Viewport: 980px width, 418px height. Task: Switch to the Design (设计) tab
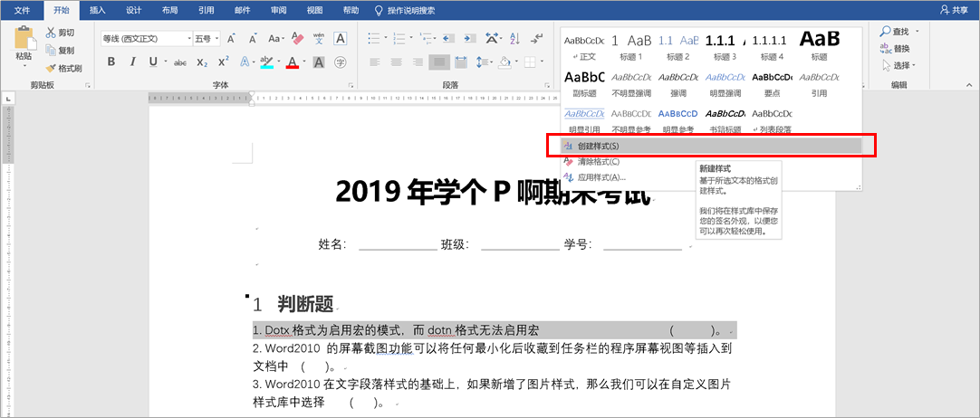click(x=133, y=11)
